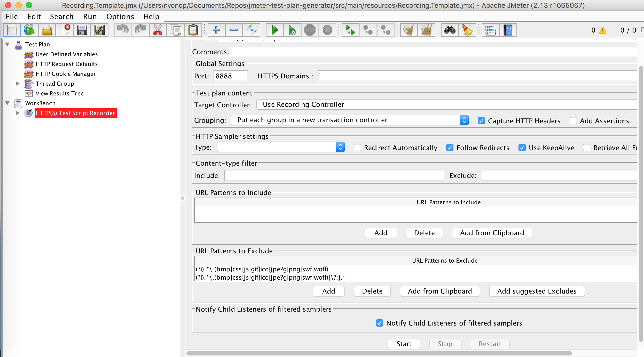The height and width of the screenshot is (357, 644).
Task: Click Add from Clipboard for Include patterns
Action: (x=492, y=233)
